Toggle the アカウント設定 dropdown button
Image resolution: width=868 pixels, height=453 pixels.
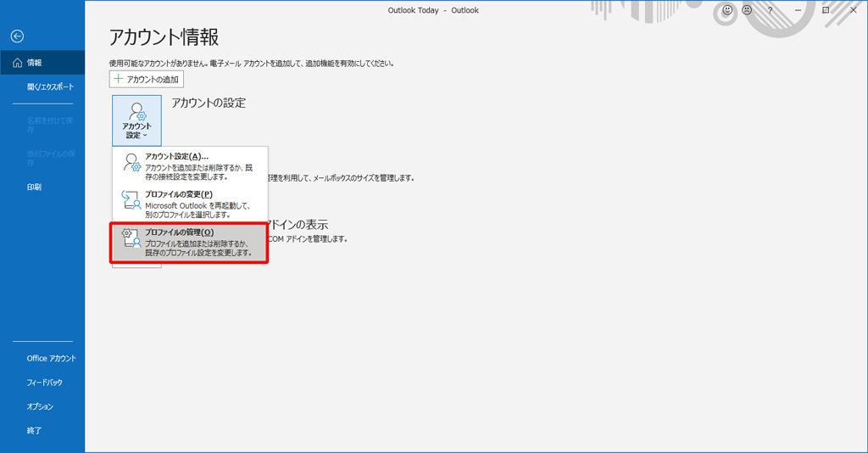[x=136, y=120]
